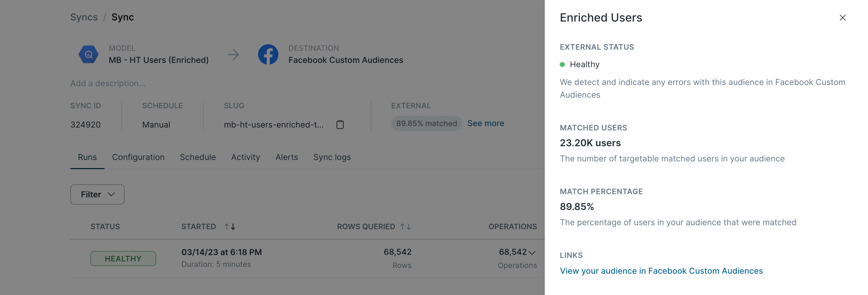Switch to the Configuration tab
The width and height of the screenshot is (868, 295).
138,157
